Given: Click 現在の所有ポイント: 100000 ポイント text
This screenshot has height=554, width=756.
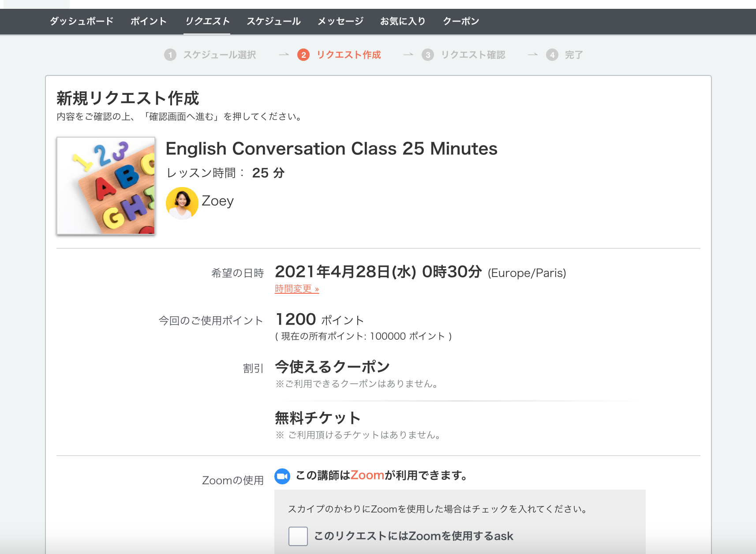Looking at the screenshot, I should pos(363,336).
